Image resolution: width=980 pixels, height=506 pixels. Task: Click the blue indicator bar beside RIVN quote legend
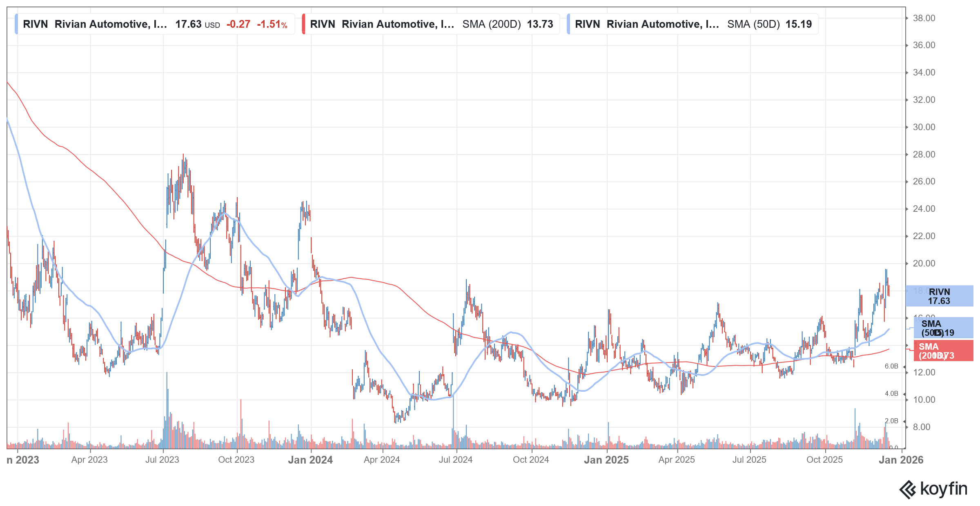17,24
